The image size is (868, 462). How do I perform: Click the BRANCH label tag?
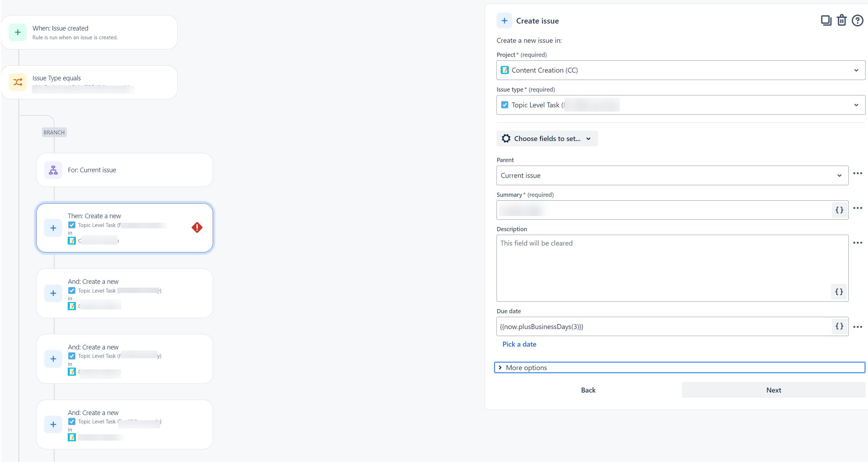(x=54, y=132)
